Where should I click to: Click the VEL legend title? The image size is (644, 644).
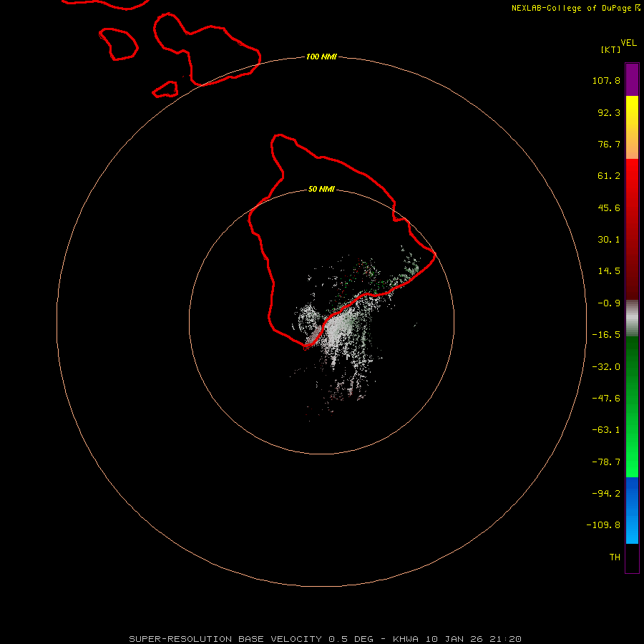click(x=629, y=43)
